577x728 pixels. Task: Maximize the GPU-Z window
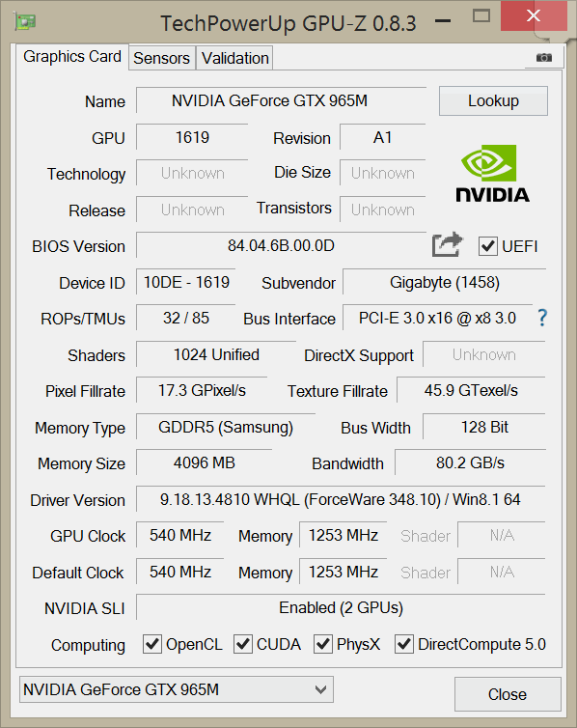[481, 16]
